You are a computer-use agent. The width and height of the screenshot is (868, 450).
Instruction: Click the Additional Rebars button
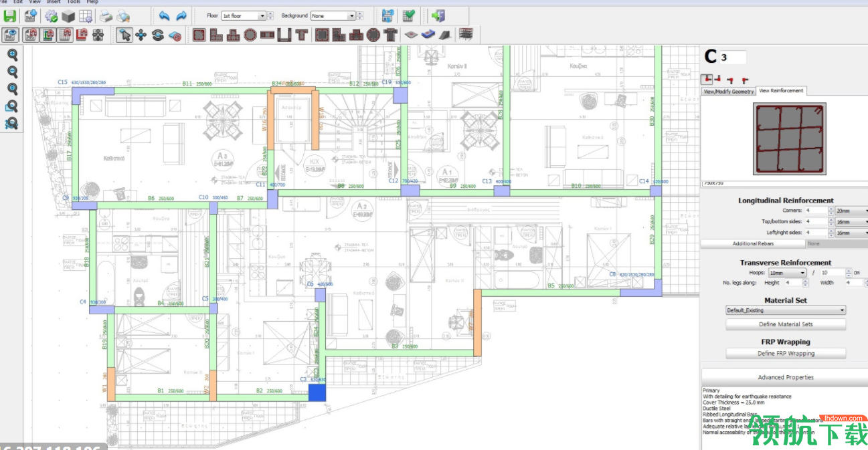[x=753, y=244]
